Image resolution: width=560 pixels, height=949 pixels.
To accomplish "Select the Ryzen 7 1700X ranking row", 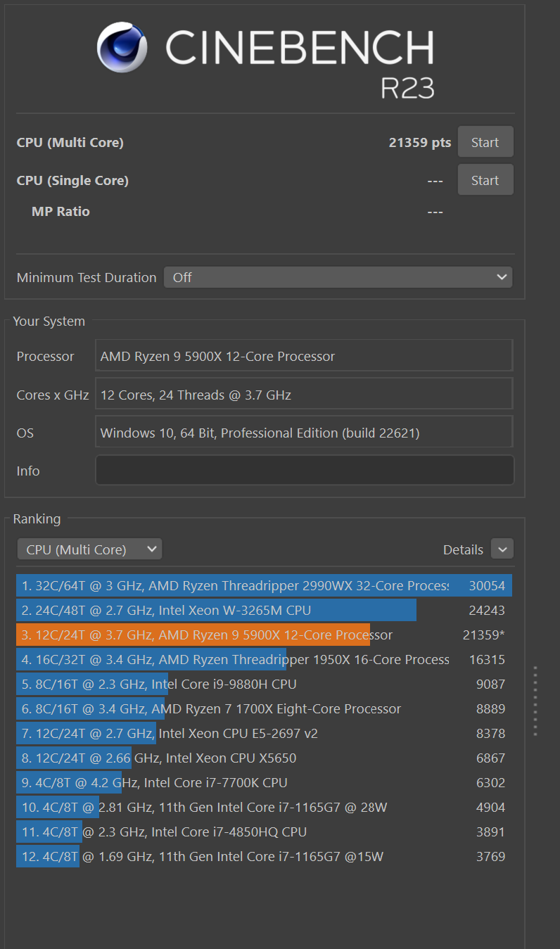I will pos(264,709).
